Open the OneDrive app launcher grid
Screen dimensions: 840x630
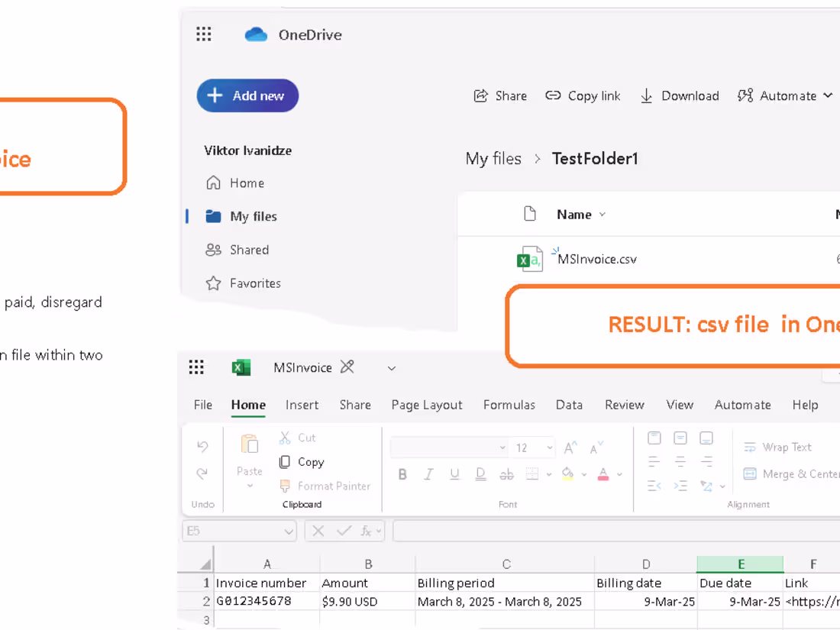tap(204, 34)
